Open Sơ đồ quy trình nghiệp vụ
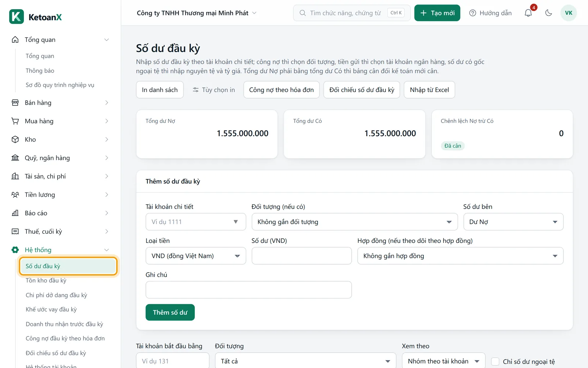Image resolution: width=588 pixels, height=368 pixels. [x=60, y=85]
